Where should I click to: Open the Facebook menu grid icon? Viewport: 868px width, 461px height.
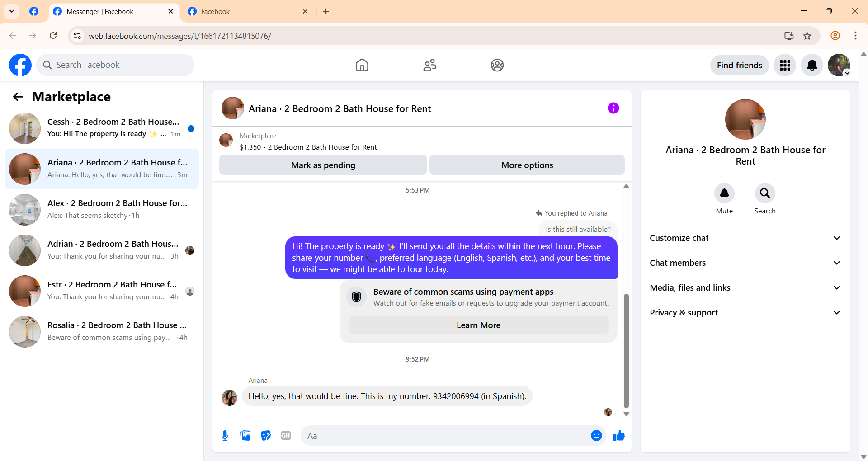785,66
